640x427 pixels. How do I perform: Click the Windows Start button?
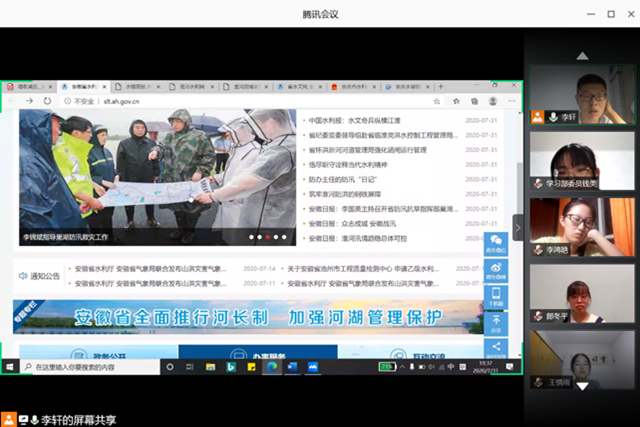[x=10, y=368]
